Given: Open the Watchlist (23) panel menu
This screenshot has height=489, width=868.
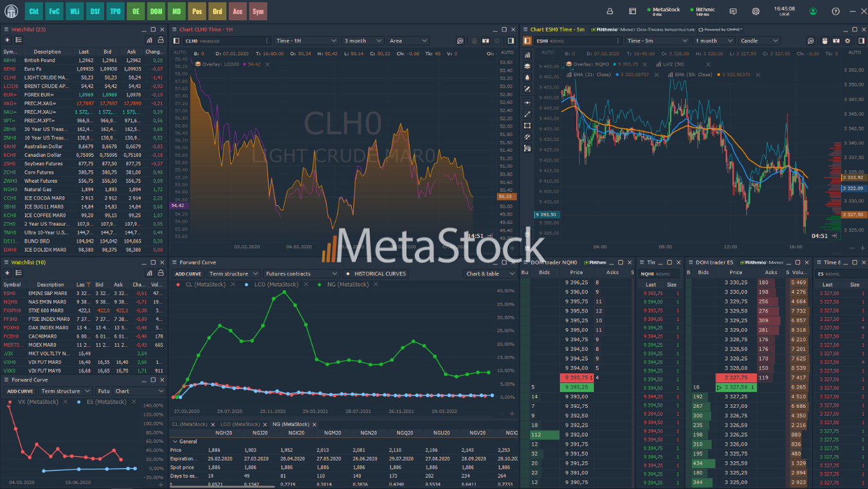Looking at the screenshot, I should [x=6, y=30].
